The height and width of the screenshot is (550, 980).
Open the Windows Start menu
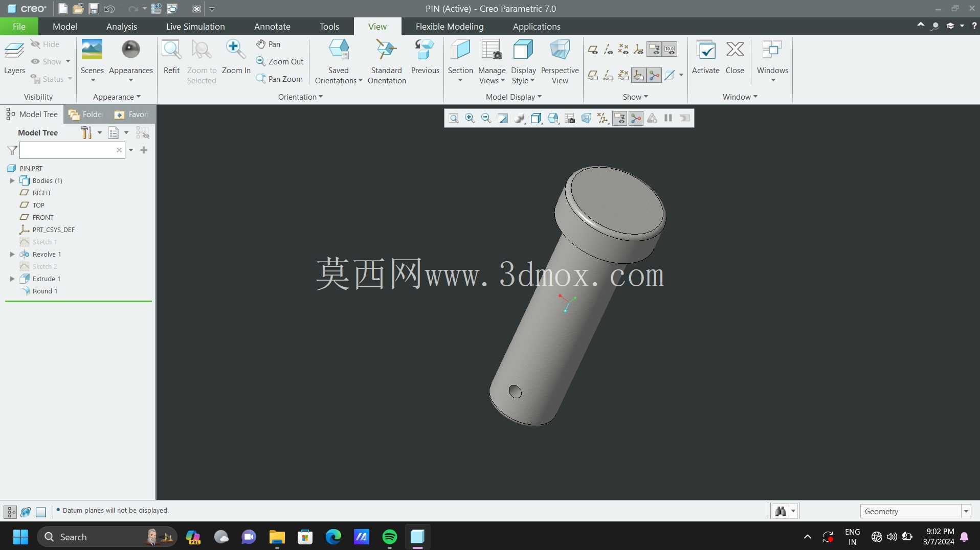[20, 537]
